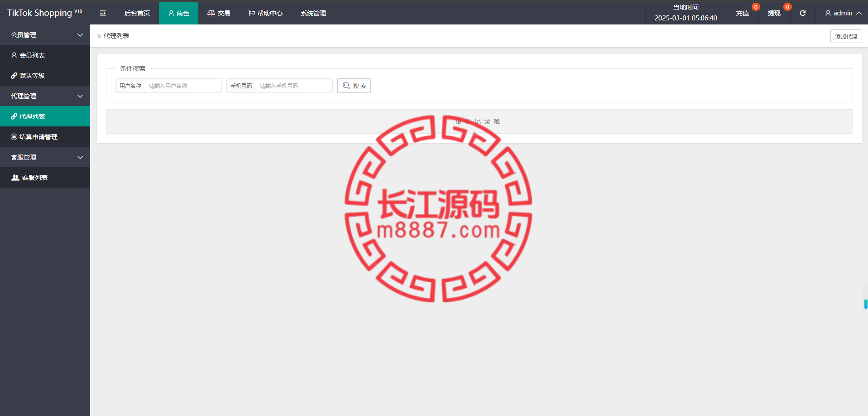868x416 pixels.
Task: Click the 添加代理 button
Action: (846, 36)
